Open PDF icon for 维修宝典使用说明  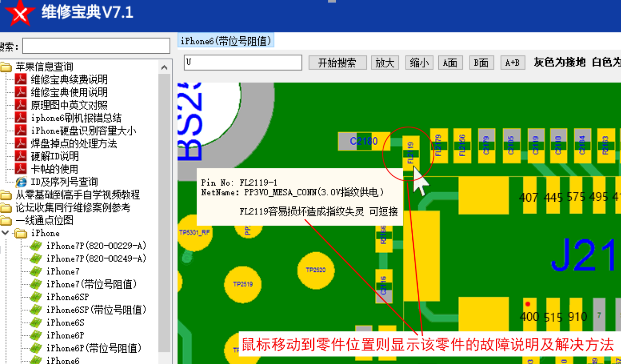[21, 92]
